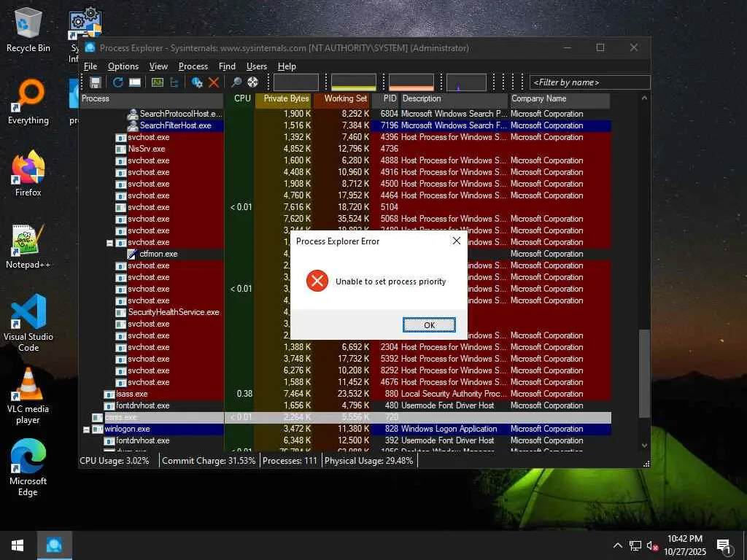Click the Save toolbar icon
747x560 pixels.
[96, 82]
